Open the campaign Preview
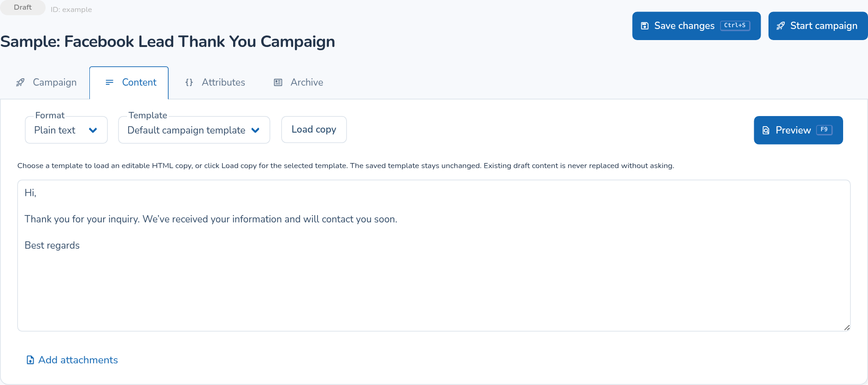This screenshot has height=385, width=868. [798, 130]
